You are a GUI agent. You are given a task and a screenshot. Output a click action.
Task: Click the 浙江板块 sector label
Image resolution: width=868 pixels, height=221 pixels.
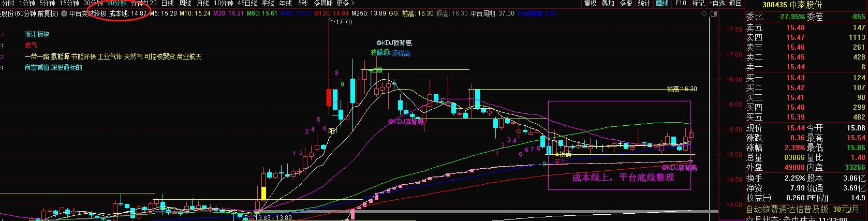pyautogui.click(x=37, y=34)
